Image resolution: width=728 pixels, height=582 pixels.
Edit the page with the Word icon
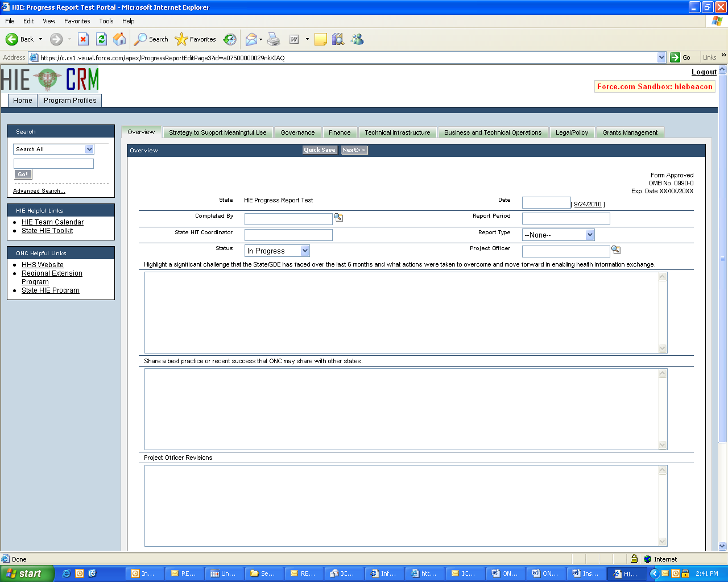point(294,39)
